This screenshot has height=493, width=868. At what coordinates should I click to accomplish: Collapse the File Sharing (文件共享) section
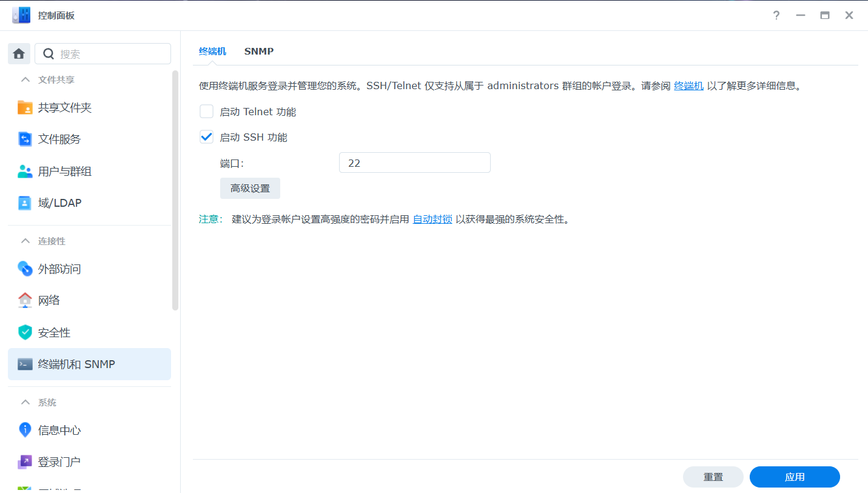click(25, 79)
